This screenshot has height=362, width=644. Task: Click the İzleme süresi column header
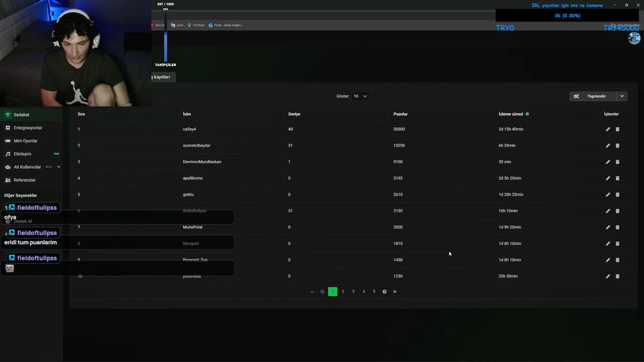tap(511, 114)
